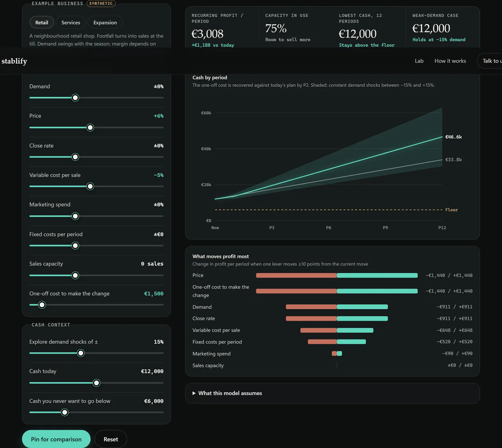Click 'Pin for comparison' button
Image resolution: width=502 pixels, height=448 pixels.
coord(56,439)
